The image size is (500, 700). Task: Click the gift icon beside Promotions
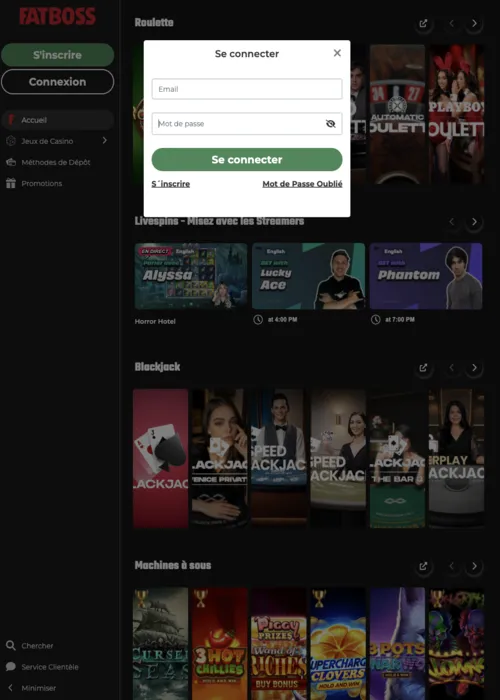(11, 183)
